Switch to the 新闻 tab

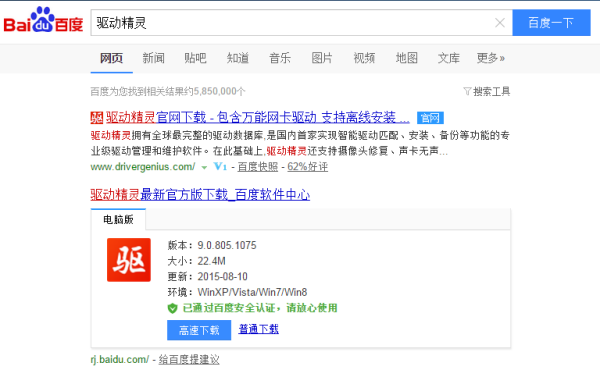point(153,58)
